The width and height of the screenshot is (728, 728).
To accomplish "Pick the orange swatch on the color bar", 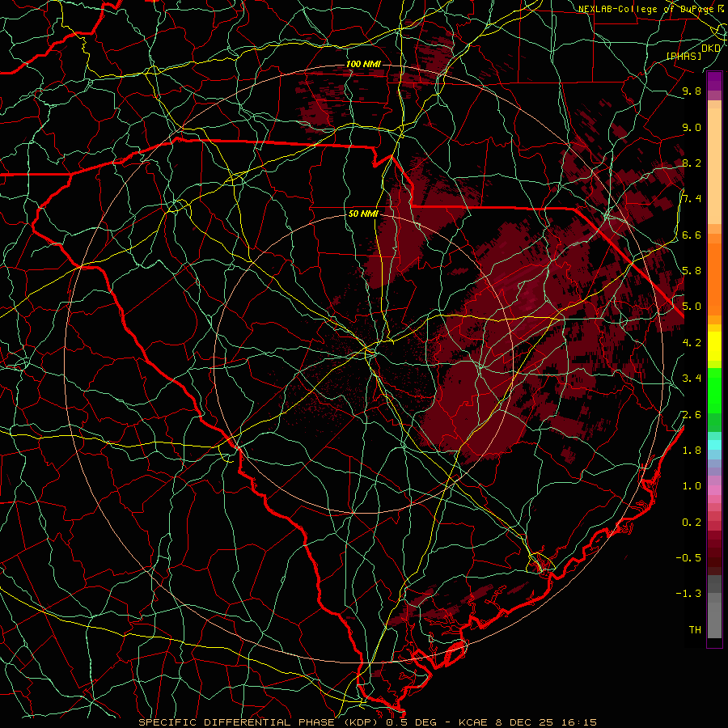I will 714,278.
